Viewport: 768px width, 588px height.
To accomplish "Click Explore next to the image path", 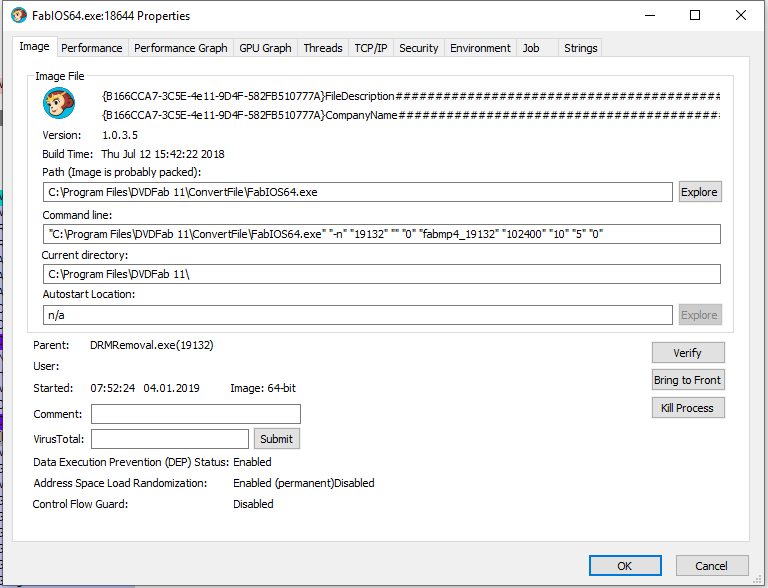I will (x=699, y=192).
